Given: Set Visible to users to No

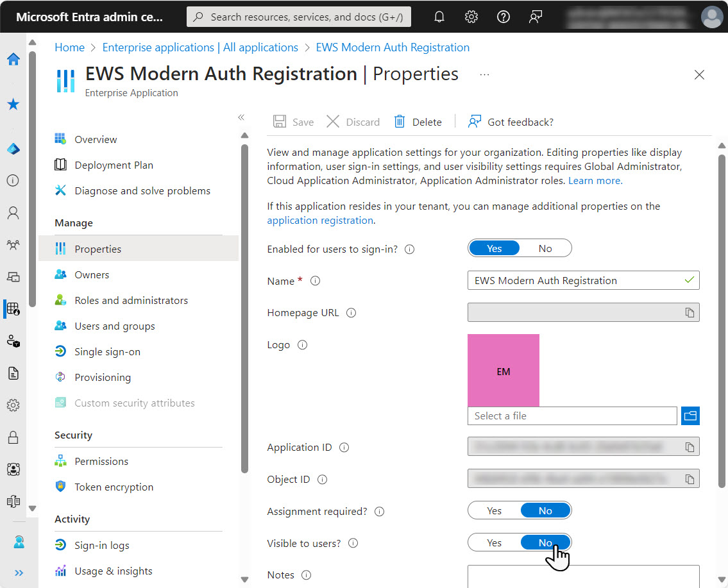Looking at the screenshot, I should (545, 542).
